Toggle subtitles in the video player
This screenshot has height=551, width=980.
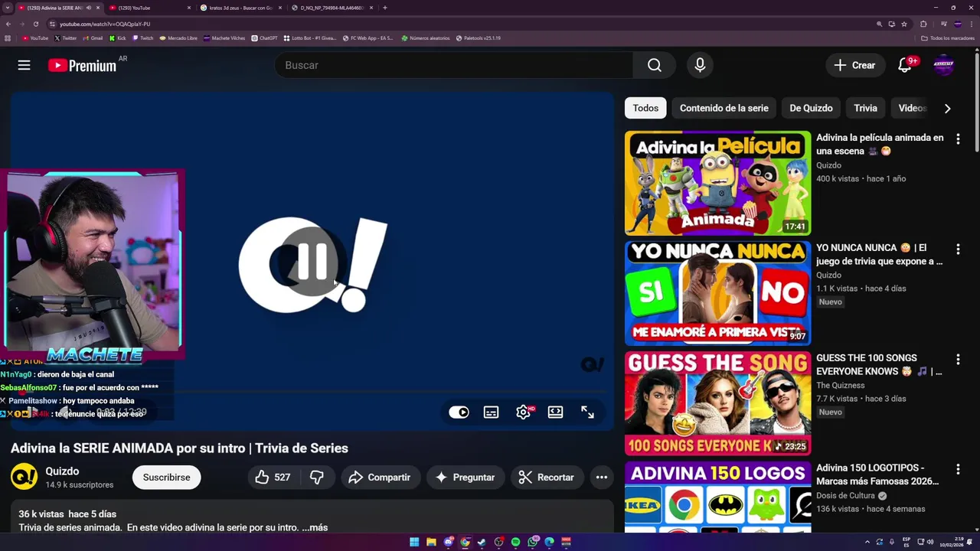492,412
